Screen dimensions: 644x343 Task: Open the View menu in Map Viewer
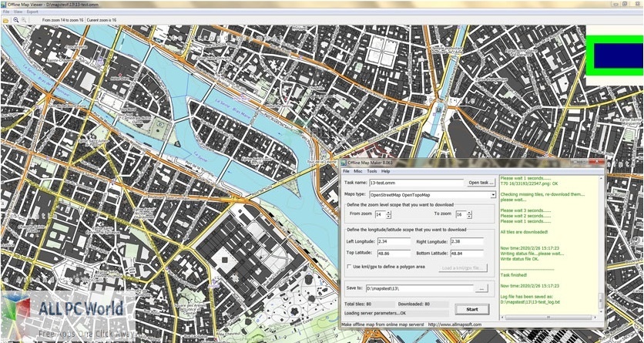(x=18, y=12)
